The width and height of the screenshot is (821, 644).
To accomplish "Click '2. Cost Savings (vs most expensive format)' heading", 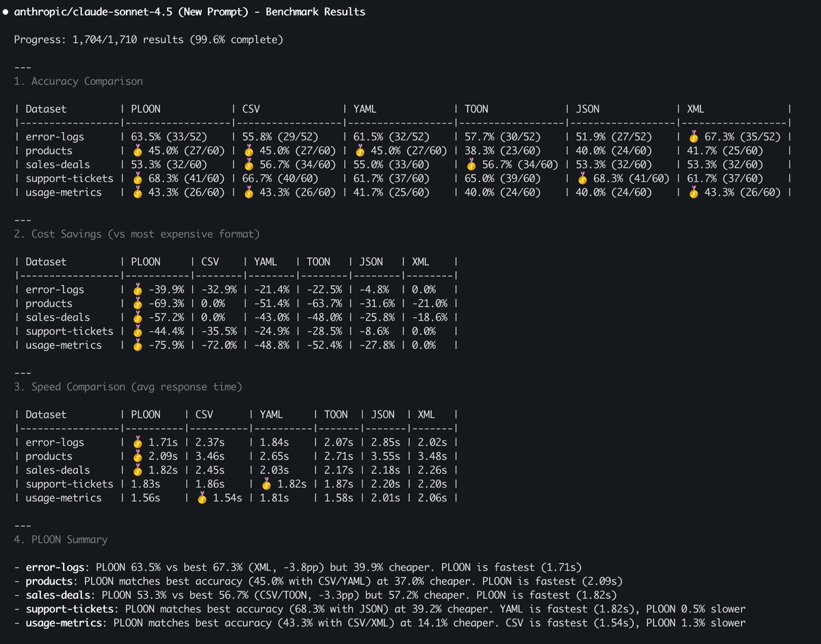I will [137, 234].
